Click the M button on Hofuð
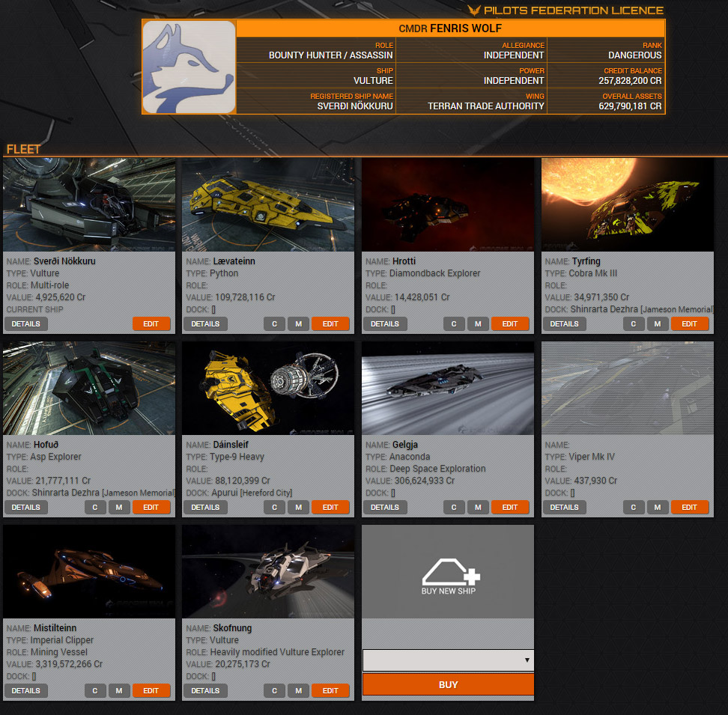The width and height of the screenshot is (728, 715). click(119, 507)
